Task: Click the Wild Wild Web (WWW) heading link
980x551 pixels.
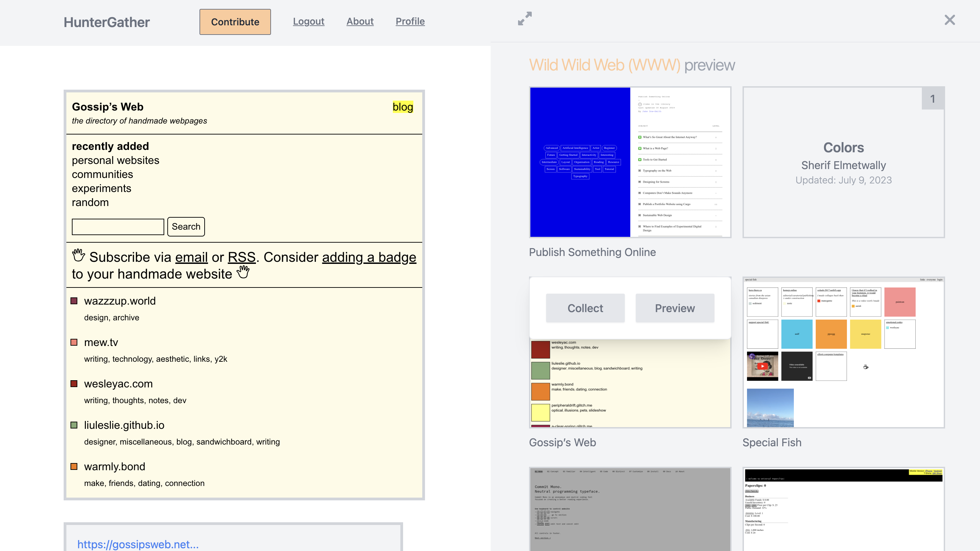Action: click(x=605, y=65)
